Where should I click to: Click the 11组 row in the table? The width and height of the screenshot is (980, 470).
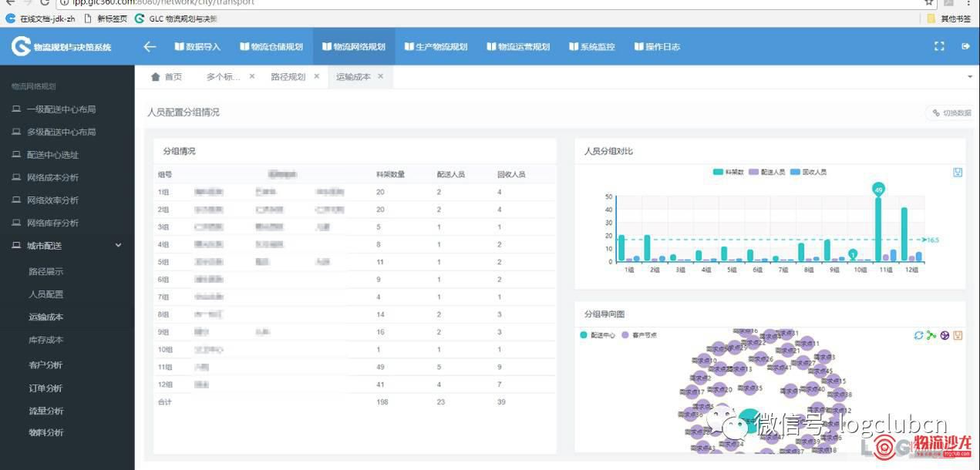point(355,367)
